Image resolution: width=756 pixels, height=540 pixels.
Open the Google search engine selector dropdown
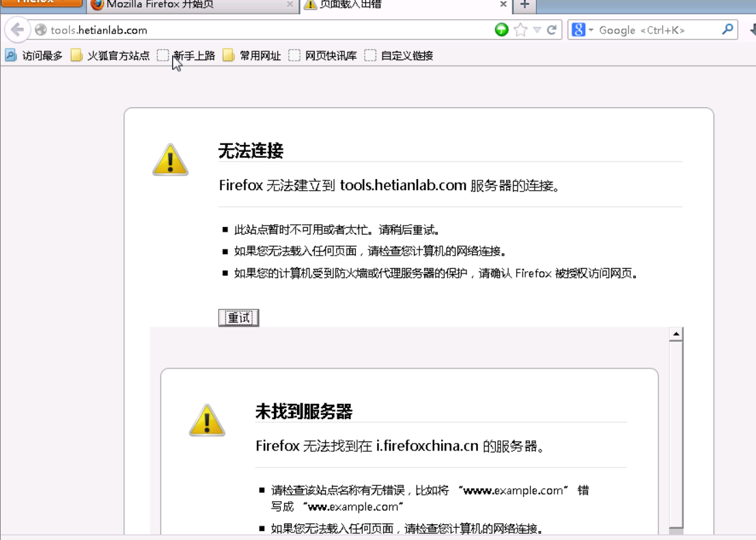582,30
